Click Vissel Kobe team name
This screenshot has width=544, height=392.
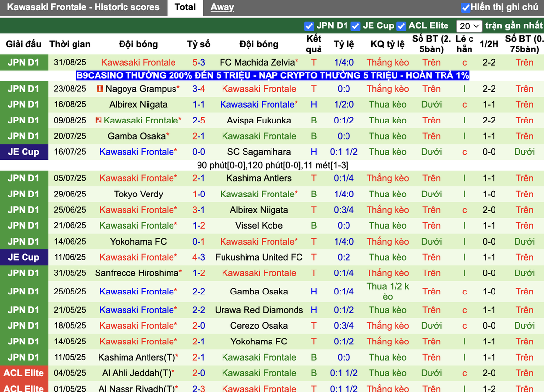click(x=259, y=225)
